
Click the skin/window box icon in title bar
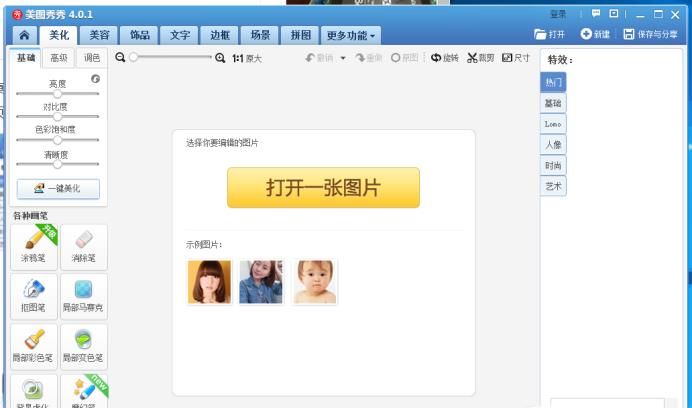(x=613, y=14)
